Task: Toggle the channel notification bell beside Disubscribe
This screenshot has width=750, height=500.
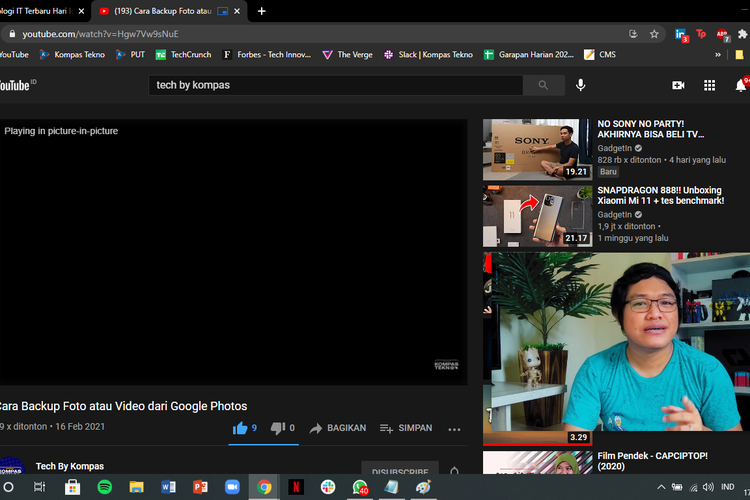Action: 454,472
